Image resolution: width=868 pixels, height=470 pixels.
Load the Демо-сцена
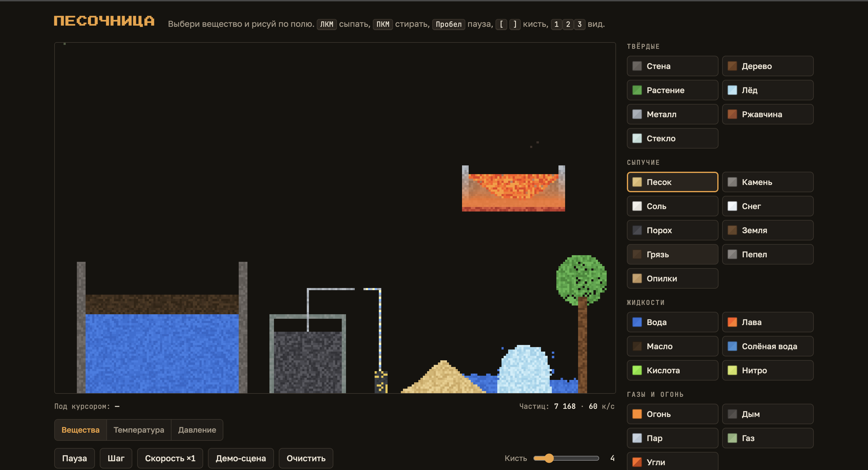pos(241,458)
